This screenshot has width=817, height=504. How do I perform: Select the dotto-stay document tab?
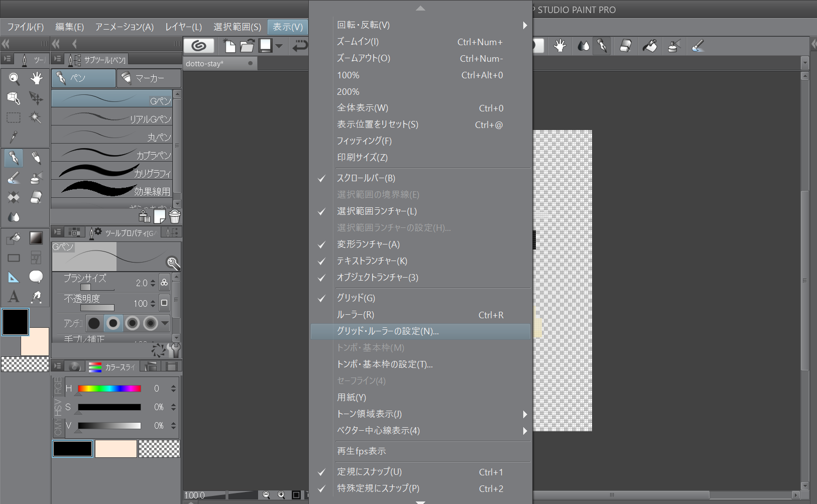219,64
